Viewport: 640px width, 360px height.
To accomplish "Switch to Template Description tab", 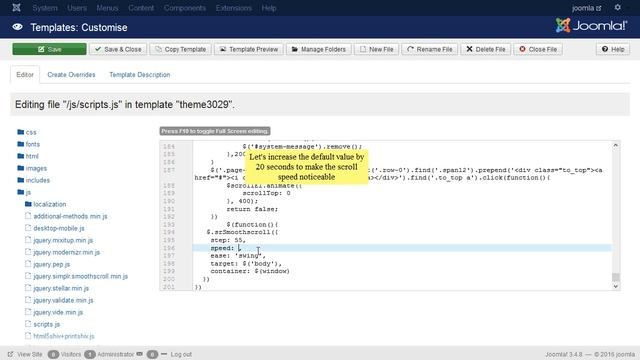I will (140, 75).
